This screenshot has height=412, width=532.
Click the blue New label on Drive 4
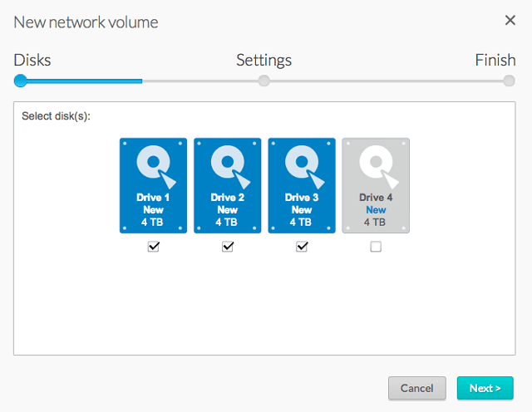pyautogui.click(x=376, y=210)
